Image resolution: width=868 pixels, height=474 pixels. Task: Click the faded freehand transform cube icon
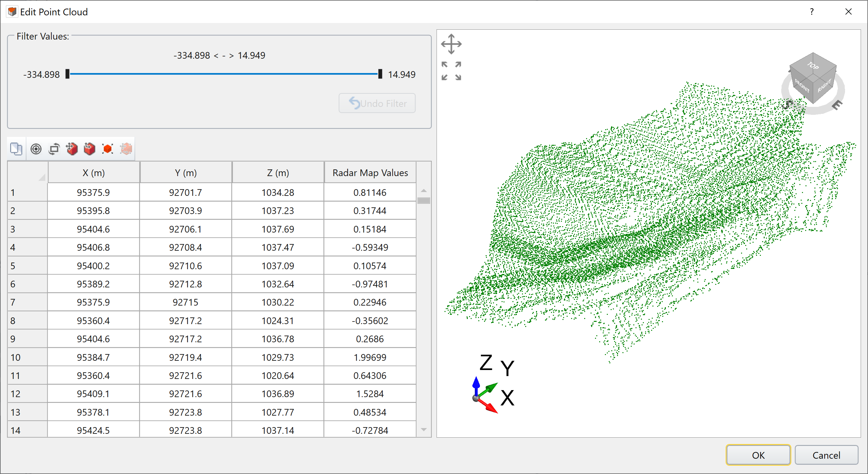pyautogui.click(x=126, y=149)
